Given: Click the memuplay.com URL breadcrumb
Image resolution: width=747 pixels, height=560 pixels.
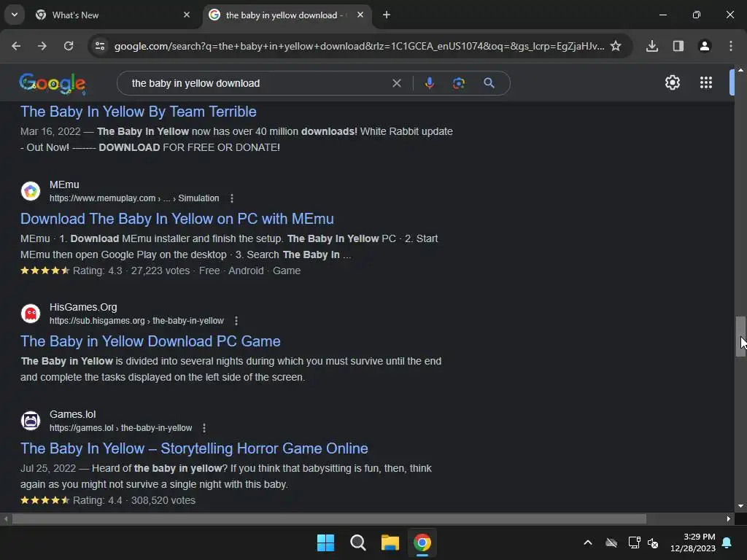Looking at the screenshot, I should 134,198.
